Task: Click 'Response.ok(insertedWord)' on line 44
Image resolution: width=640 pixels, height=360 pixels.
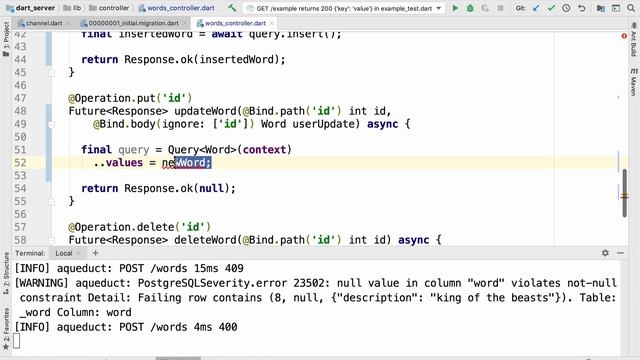Action: [x=202, y=60]
